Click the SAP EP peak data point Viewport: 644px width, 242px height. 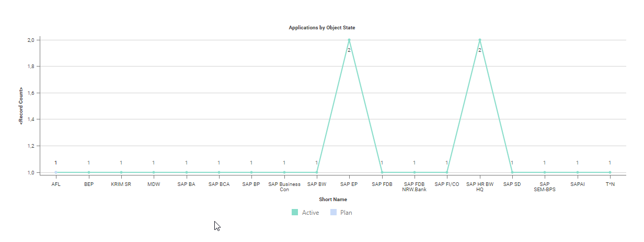click(x=349, y=40)
